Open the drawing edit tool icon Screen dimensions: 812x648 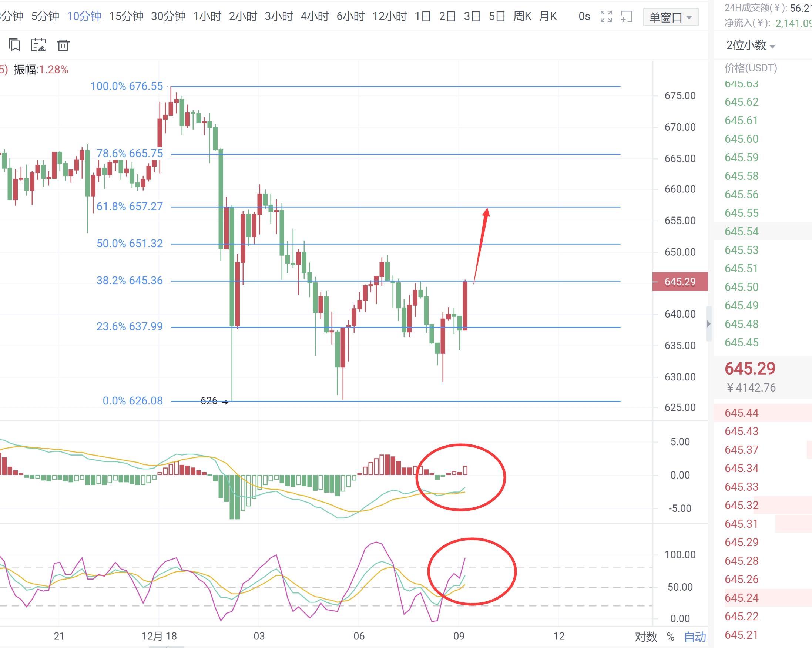38,45
